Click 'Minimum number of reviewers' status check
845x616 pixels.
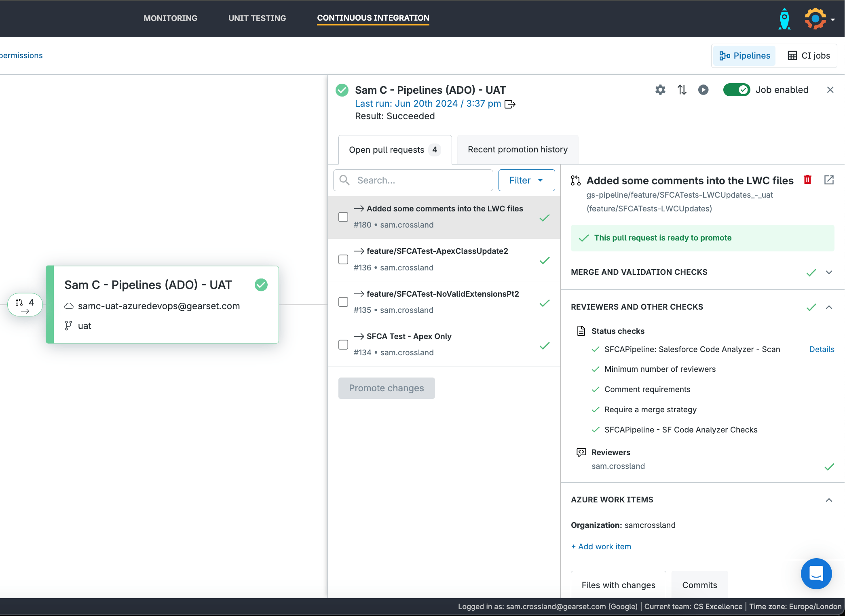pos(660,369)
